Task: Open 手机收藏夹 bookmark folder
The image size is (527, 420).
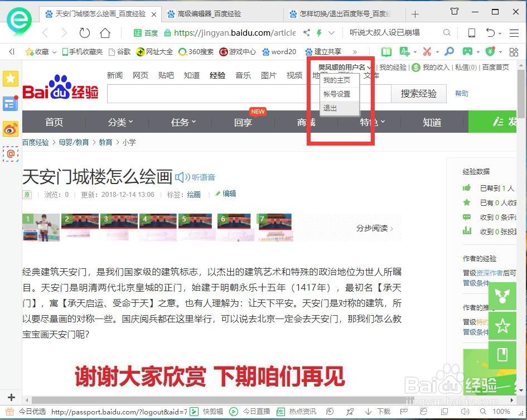Action: click(83, 52)
